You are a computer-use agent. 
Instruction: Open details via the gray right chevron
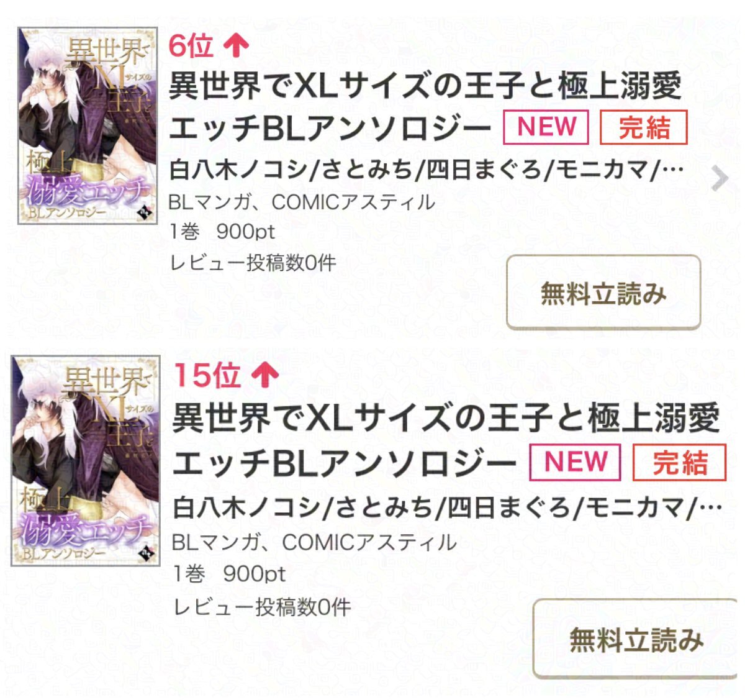pyautogui.click(x=719, y=179)
